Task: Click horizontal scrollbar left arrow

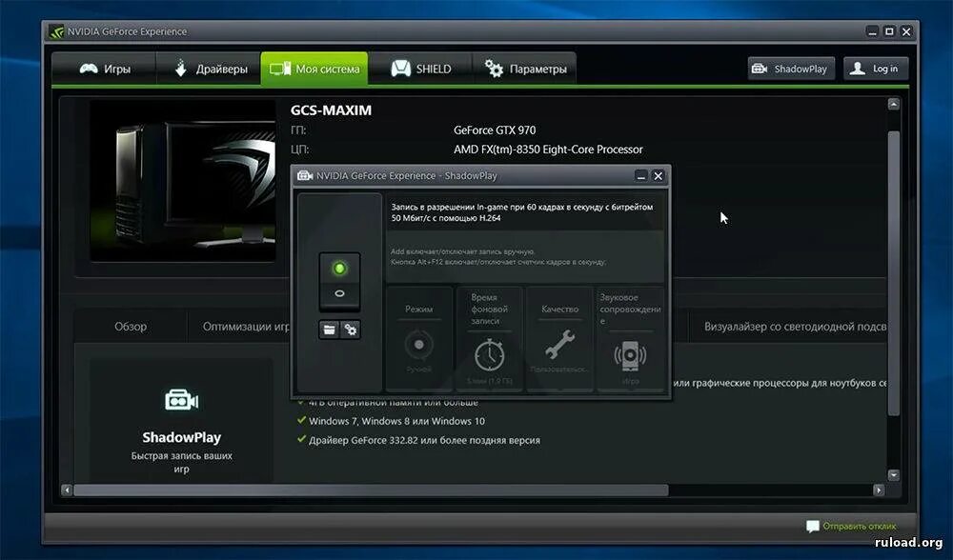Action: click(67, 490)
